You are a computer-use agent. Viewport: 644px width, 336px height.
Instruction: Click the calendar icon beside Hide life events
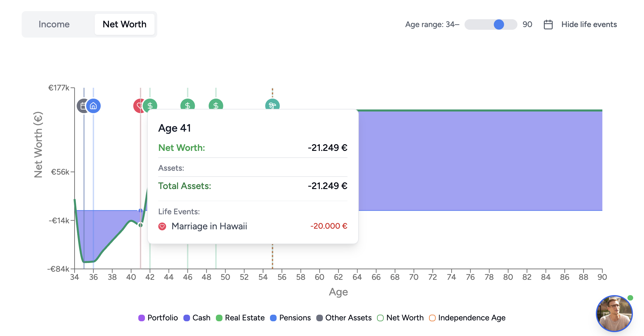pyautogui.click(x=548, y=24)
